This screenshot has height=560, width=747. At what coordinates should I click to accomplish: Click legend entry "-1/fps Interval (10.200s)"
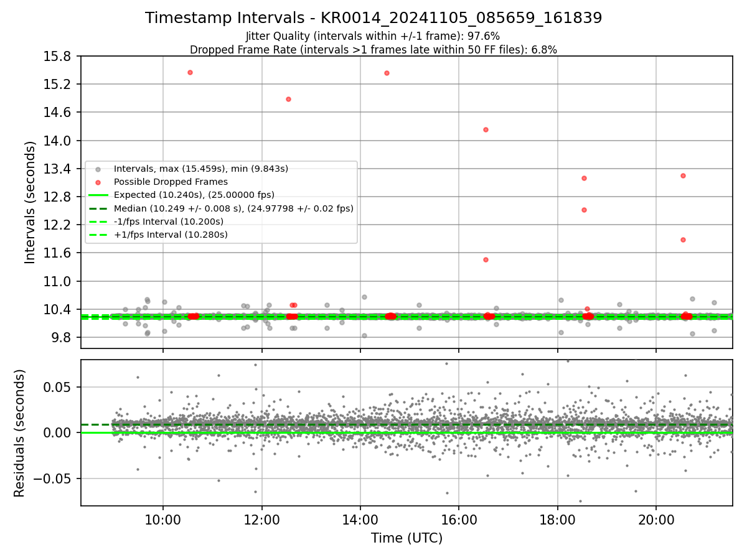(x=169, y=222)
